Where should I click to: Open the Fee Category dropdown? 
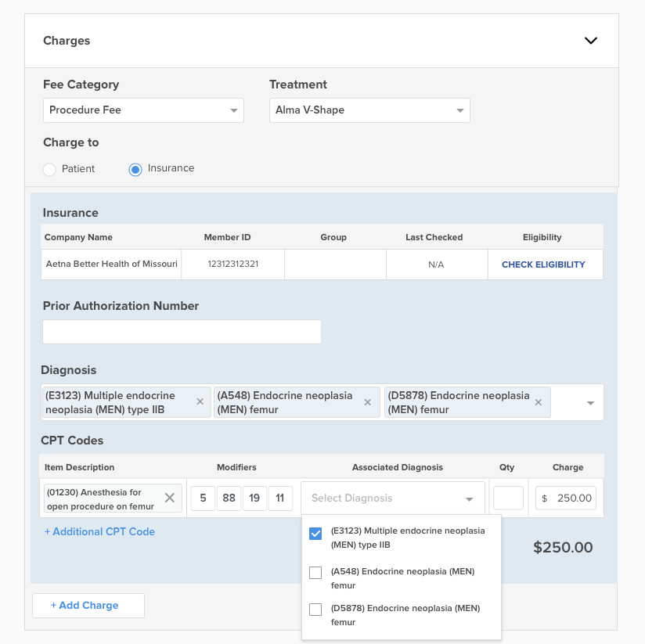point(143,110)
